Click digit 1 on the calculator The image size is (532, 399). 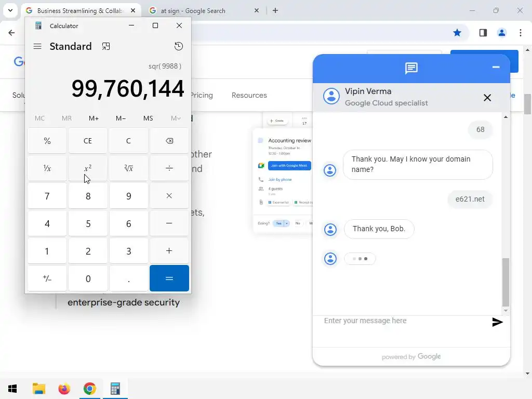coord(47,251)
